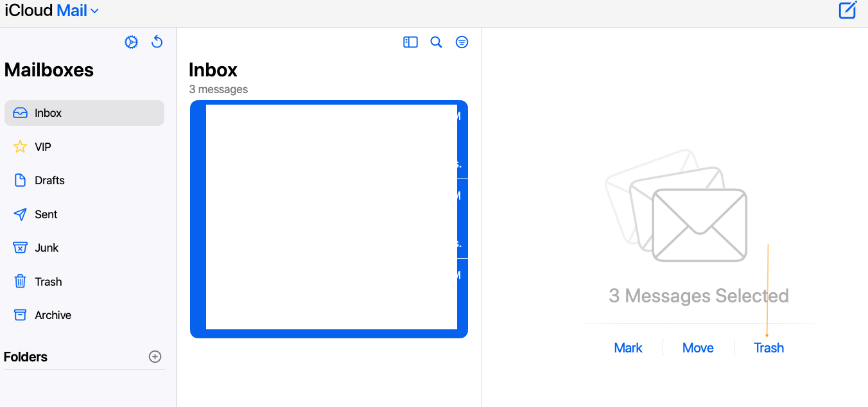Move the selected messages

pos(698,348)
